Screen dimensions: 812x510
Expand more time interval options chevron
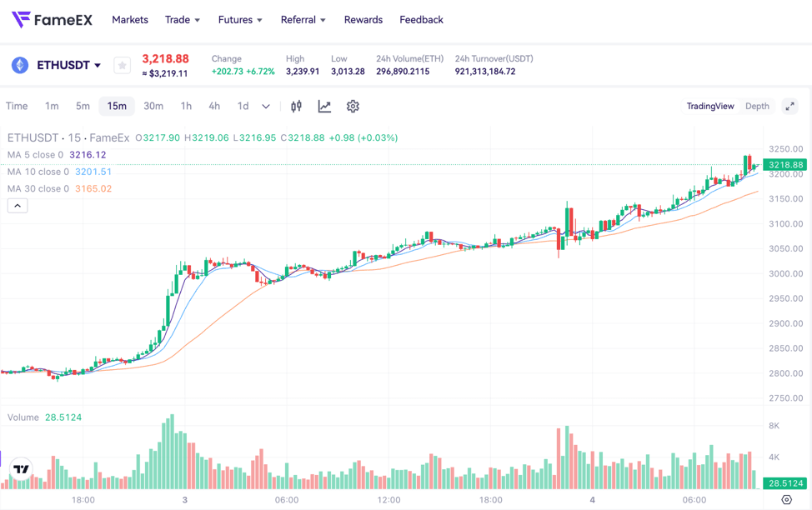[x=266, y=106]
